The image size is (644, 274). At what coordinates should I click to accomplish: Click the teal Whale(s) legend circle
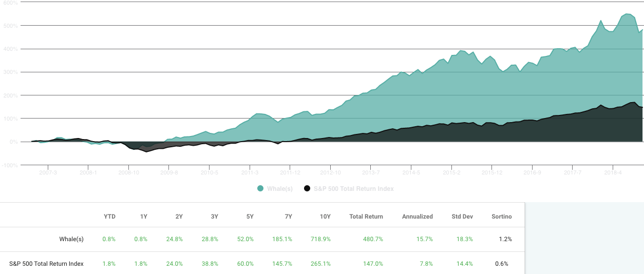point(260,189)
